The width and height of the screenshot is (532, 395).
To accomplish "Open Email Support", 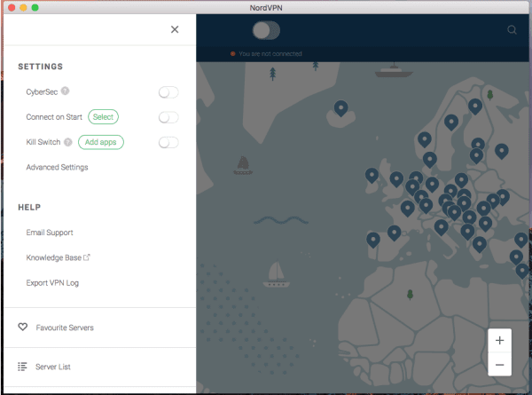I will (50, 233).
